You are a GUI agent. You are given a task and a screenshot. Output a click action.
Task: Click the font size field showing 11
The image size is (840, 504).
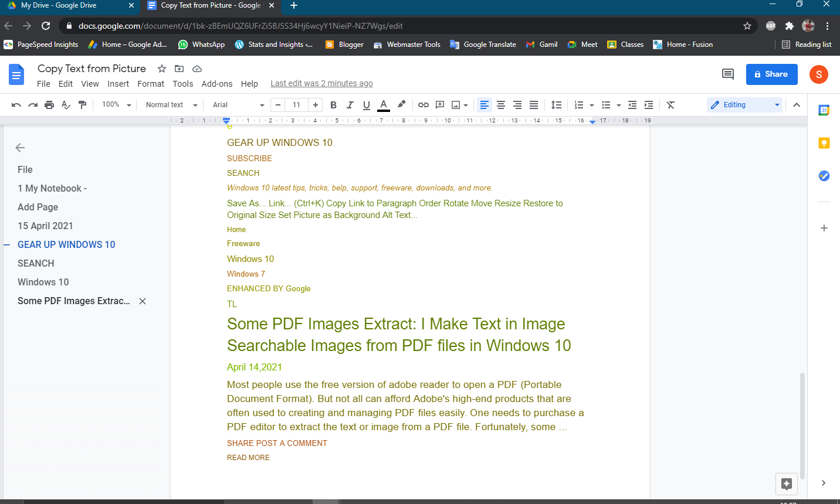pyautogui.click(x=297, y=105)
